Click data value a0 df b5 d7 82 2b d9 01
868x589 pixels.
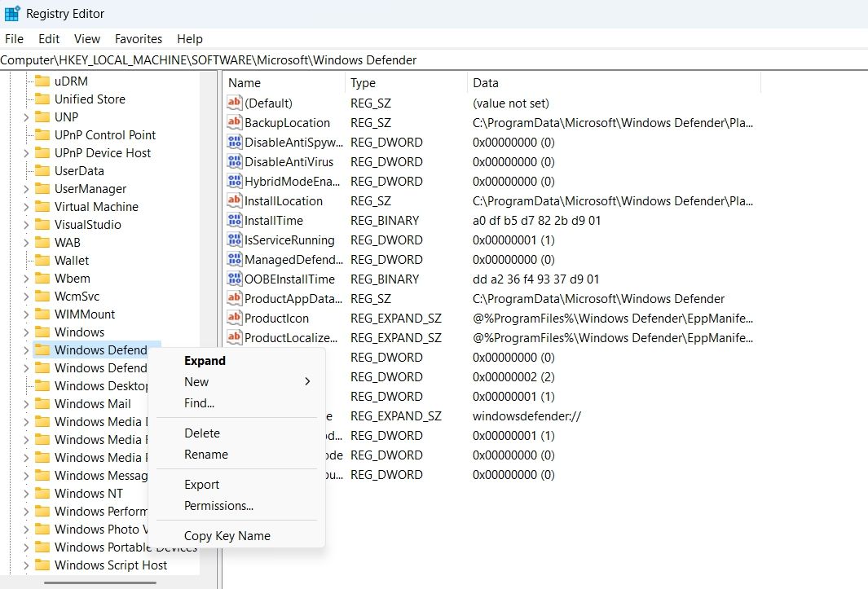coord(536,220)
